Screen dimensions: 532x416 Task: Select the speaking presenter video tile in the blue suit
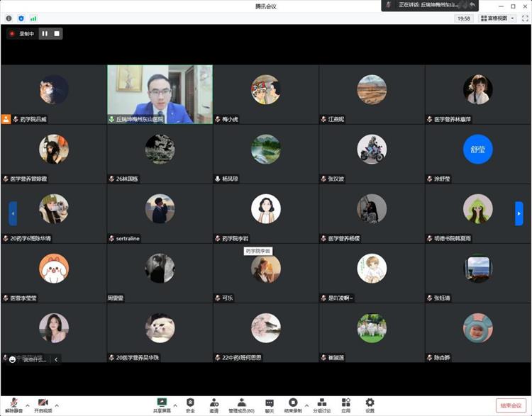(x=160, y=94)
